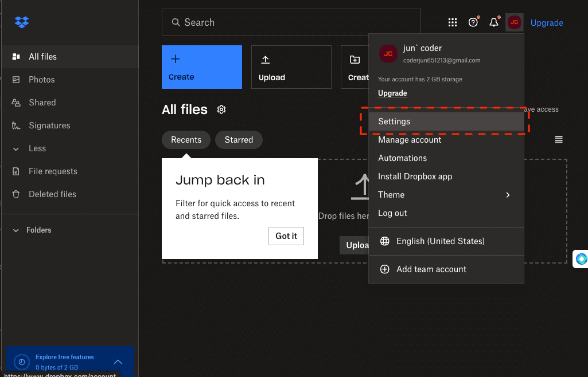
Task: Click the JC avatar in top bar
Action: point(514,22)
